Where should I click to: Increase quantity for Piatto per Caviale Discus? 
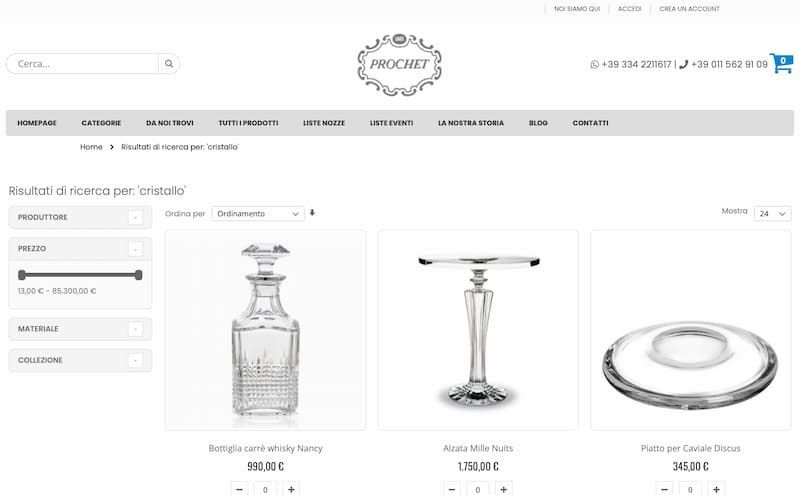(x=716, y=489)
